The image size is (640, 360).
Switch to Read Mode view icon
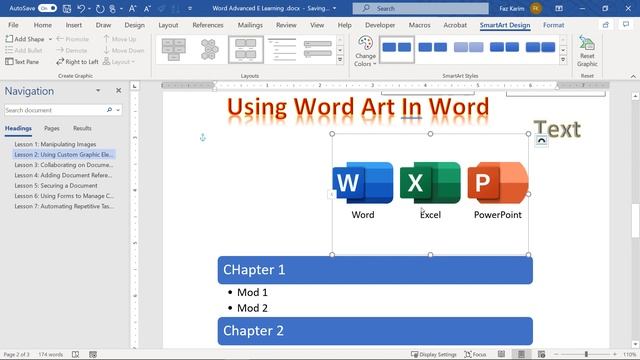click(501, 354)
